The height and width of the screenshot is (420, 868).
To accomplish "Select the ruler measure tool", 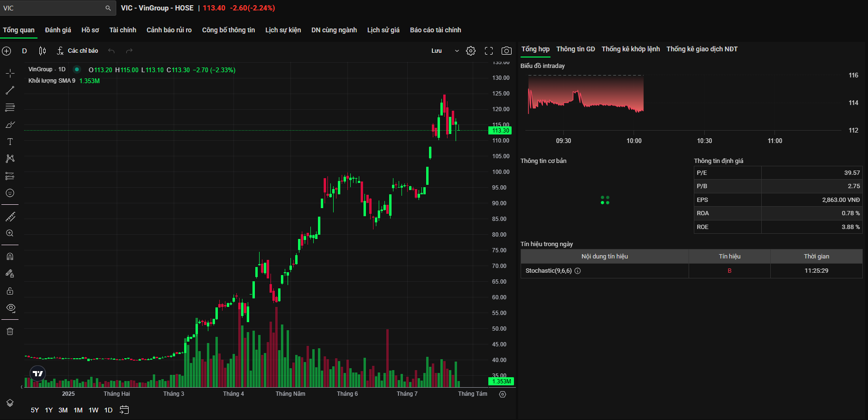I will tap(10, 217).
